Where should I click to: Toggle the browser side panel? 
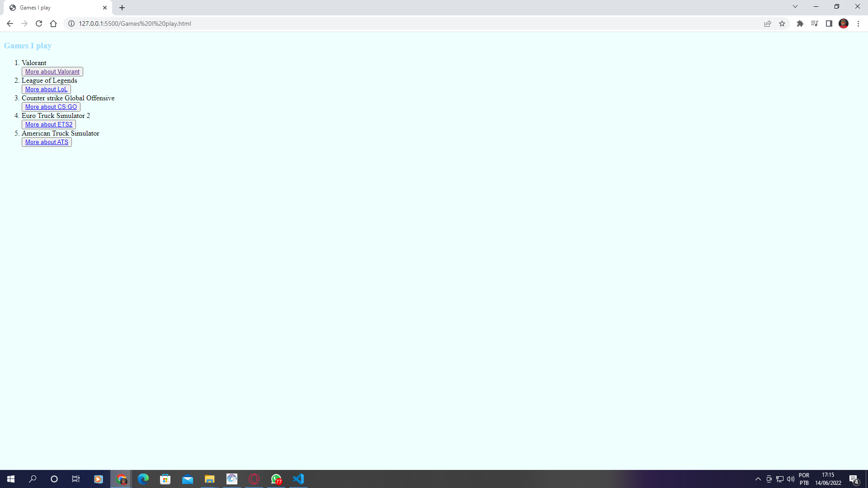pos(829,23)
